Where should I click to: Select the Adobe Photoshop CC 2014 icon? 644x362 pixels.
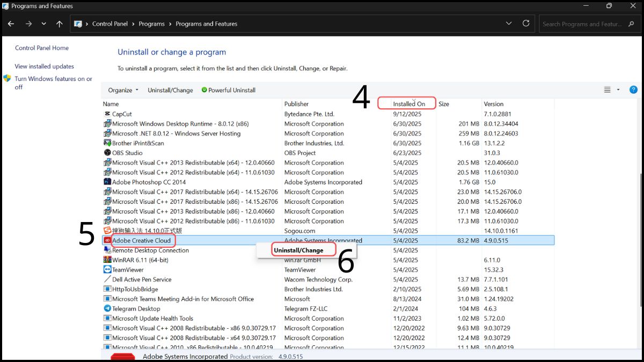tap(107, 182)
